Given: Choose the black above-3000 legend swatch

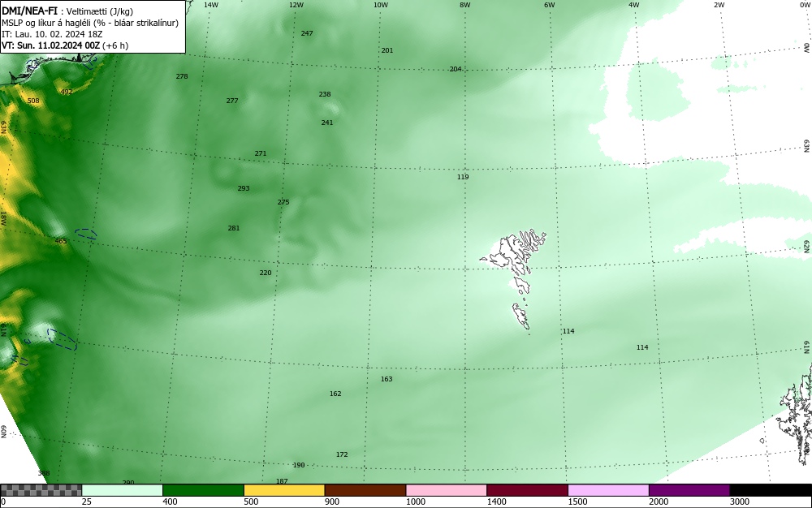Looking at the screenshot, I should click(771, 490).
